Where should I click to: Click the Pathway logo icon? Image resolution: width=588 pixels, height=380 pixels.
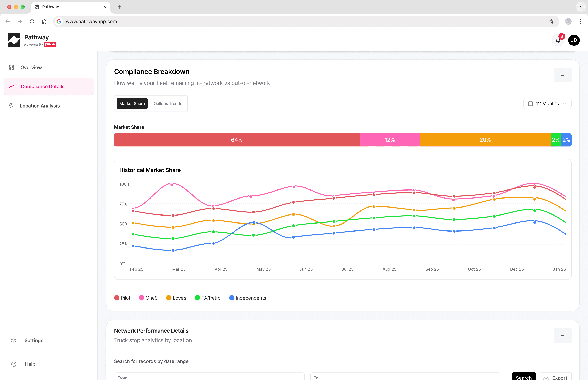[x=14, y=40]
